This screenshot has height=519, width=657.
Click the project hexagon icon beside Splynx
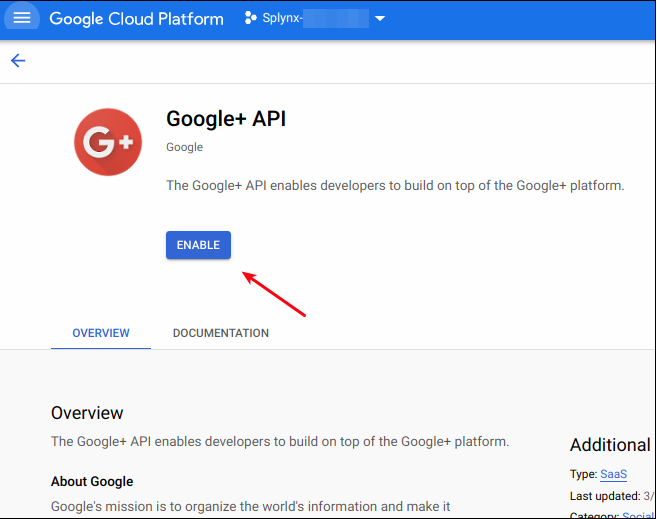251,19
